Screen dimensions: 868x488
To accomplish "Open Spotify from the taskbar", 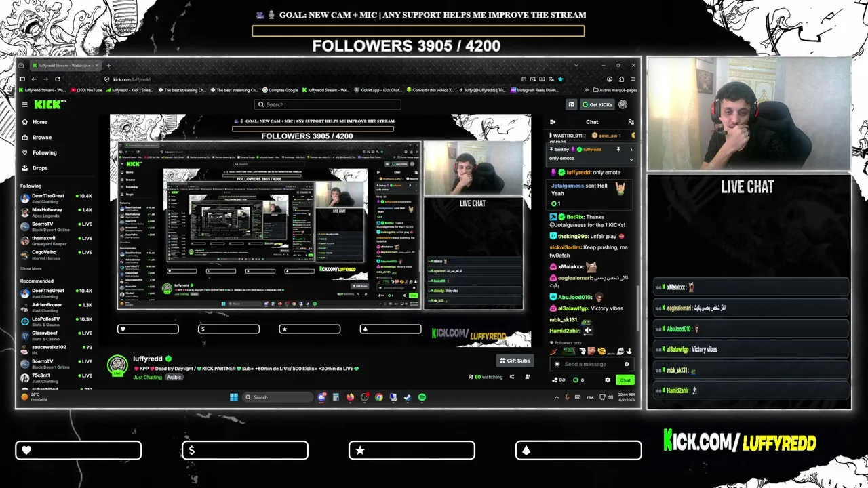I will click(422, 397).
